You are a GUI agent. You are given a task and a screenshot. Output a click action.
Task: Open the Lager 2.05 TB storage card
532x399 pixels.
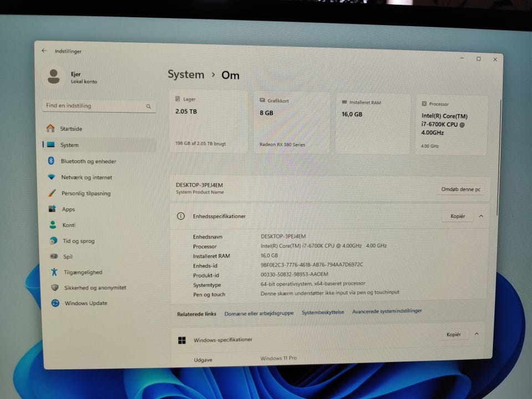pyautogui.click(x=208, y=121)
